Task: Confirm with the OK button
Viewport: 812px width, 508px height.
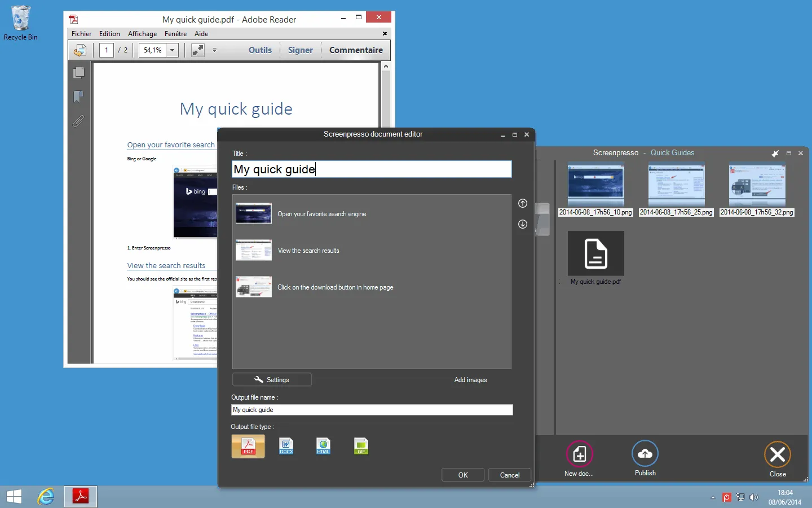Action: (462, 475)
